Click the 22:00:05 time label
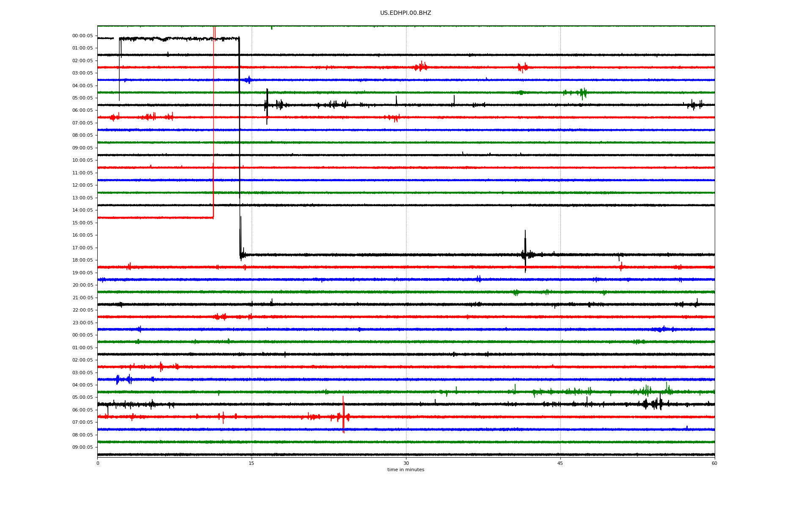 tap(82, 310)
